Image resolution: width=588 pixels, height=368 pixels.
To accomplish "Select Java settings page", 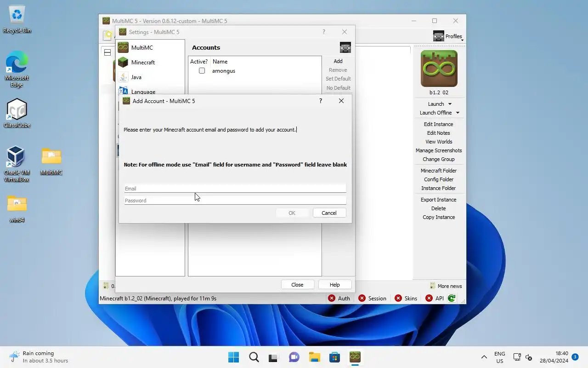I will 150,77.
